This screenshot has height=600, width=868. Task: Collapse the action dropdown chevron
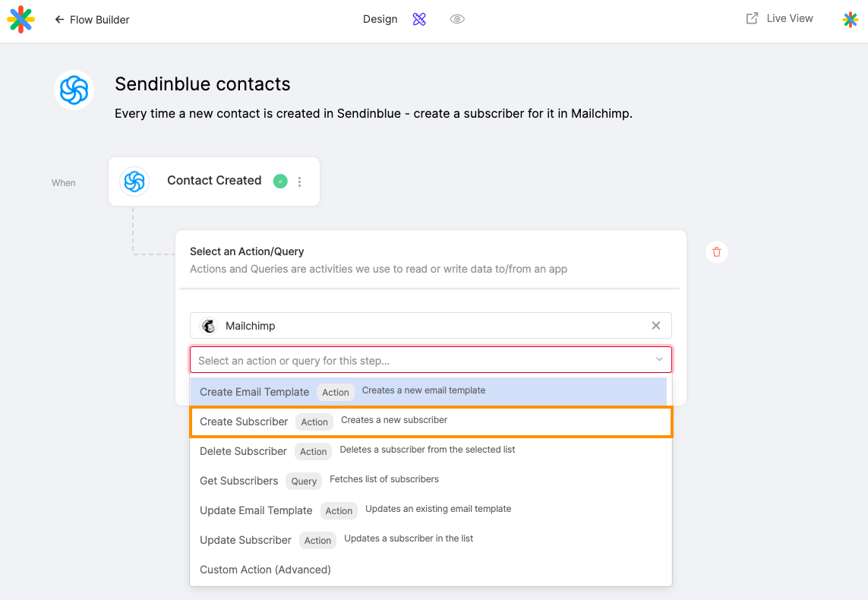659,359
